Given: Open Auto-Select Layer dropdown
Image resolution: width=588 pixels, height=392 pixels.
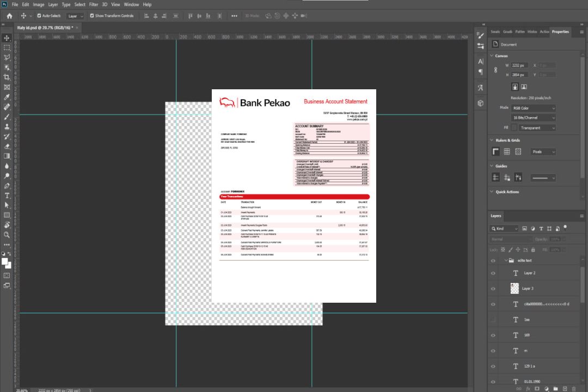Looking at the screenshot, I should [x=75, y=16].
